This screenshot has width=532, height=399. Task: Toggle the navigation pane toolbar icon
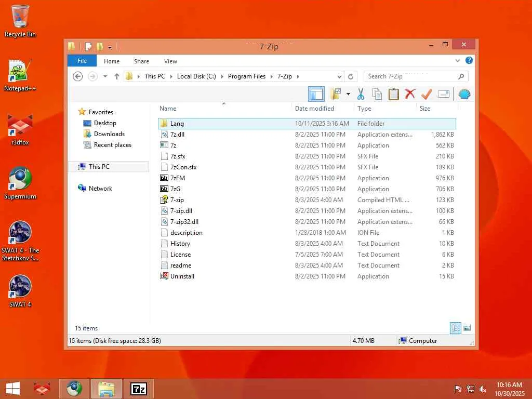tap(316, 94)
